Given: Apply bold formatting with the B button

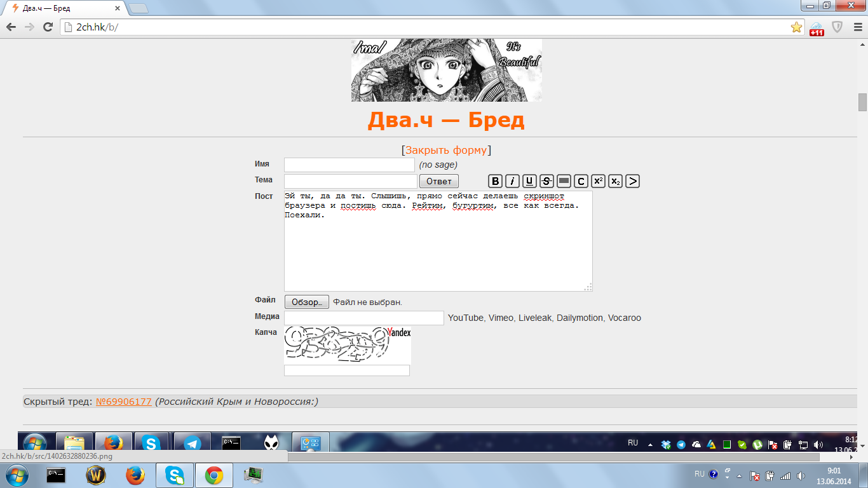Looking at the screenshot, I should pyautogui.click(x=496, y=181).
